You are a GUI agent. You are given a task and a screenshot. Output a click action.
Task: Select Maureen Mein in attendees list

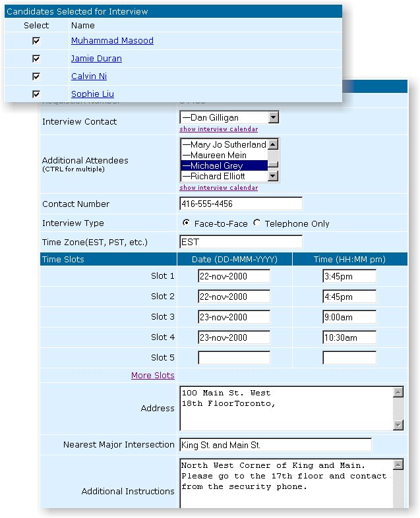click(x=224, y=156)
